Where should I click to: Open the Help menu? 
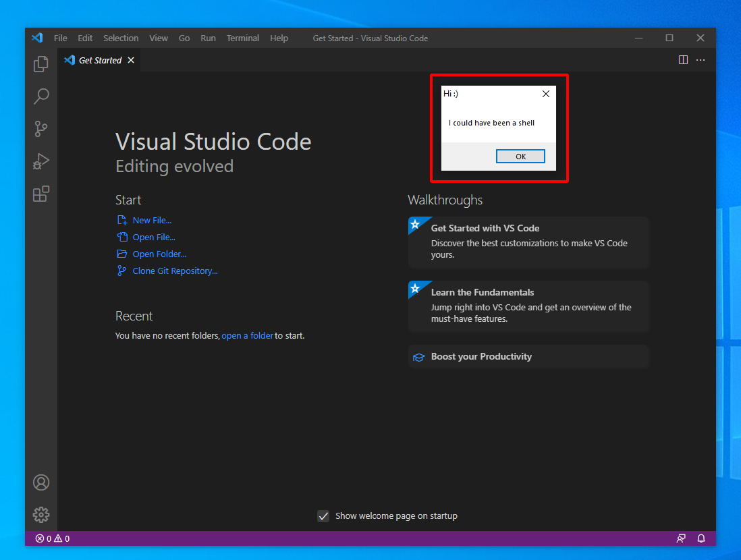coord(279,38)
